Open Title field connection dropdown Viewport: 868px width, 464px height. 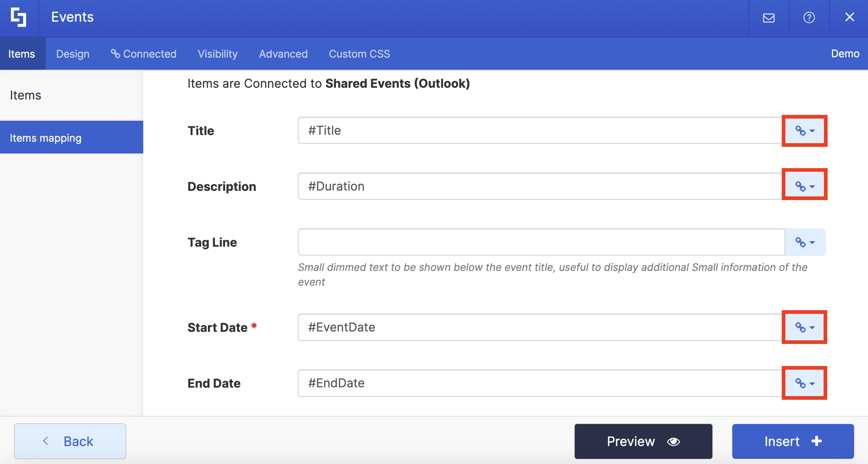tap(804, 131)
